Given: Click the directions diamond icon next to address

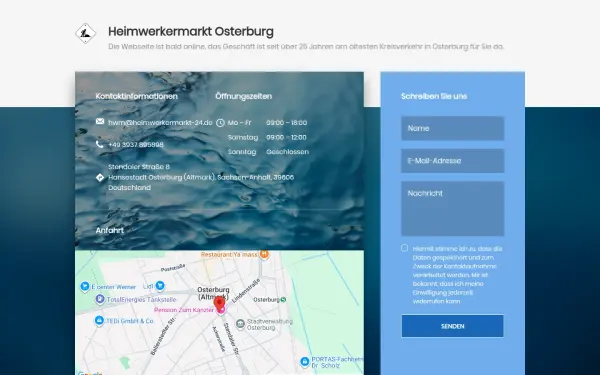Looking at the screenshot, I should pos(100,178).
